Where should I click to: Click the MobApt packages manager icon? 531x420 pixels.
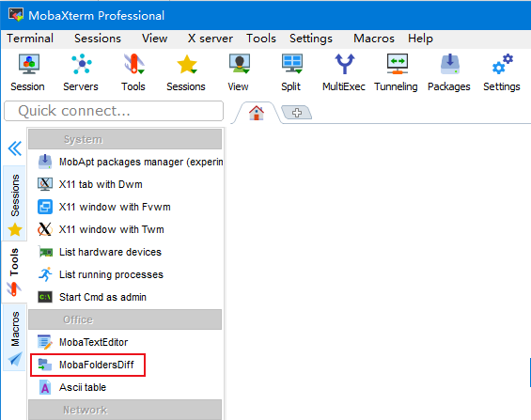(x=45, y=162)
